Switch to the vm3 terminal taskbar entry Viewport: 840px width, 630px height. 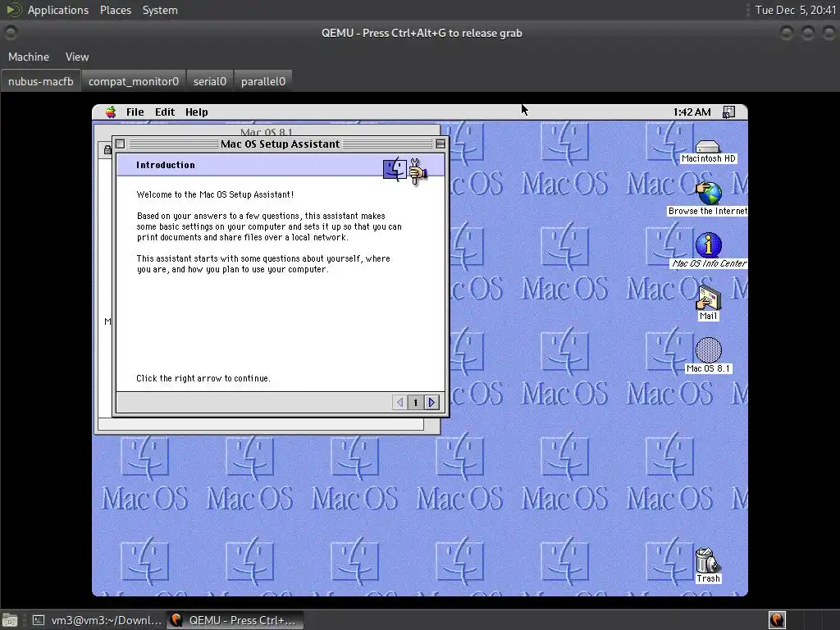97,620
